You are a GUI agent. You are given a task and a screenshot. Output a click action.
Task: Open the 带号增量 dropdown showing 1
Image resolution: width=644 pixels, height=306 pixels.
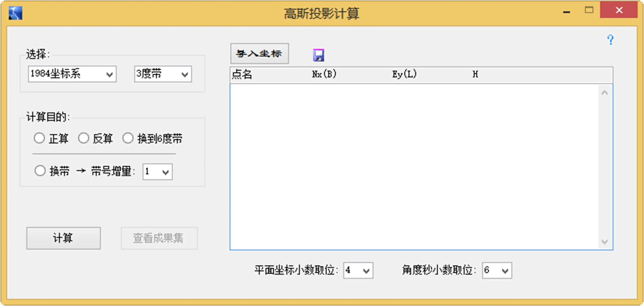[x=157, y=172]
